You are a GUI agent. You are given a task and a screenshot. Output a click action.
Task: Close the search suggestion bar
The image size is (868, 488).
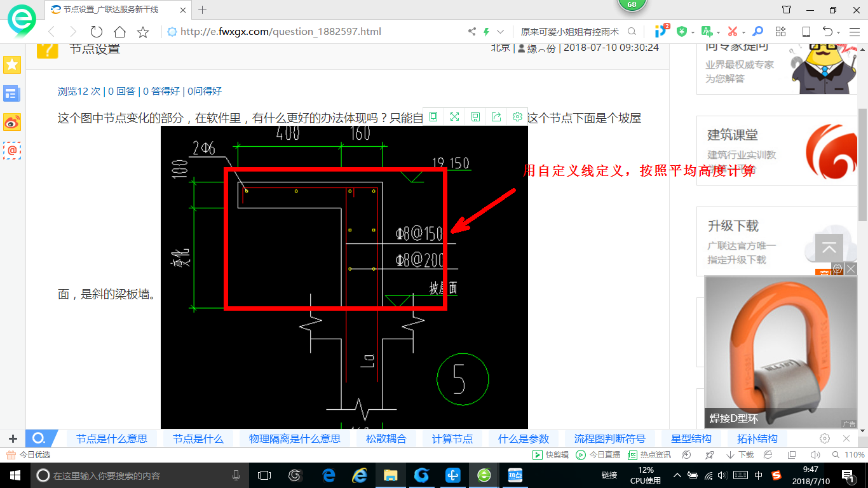coord(846,438)
